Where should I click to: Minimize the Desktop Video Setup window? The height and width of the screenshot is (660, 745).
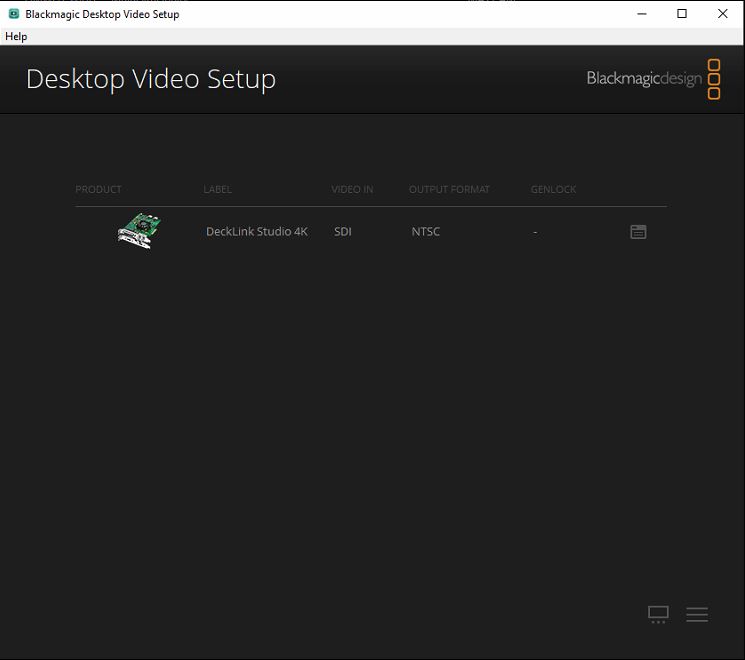[641, 14]
